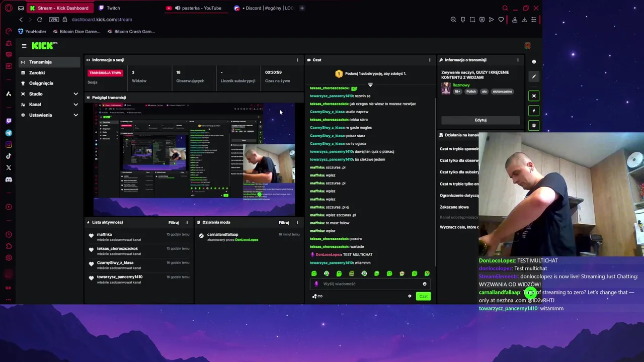644x362 pixels.
Task: Open chat settings gear icon
Action: pos(410,296)
